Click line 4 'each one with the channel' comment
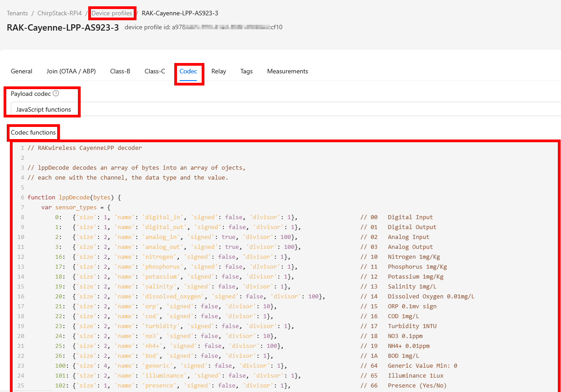Screen dimensions: 561x392 coord(128,177)
